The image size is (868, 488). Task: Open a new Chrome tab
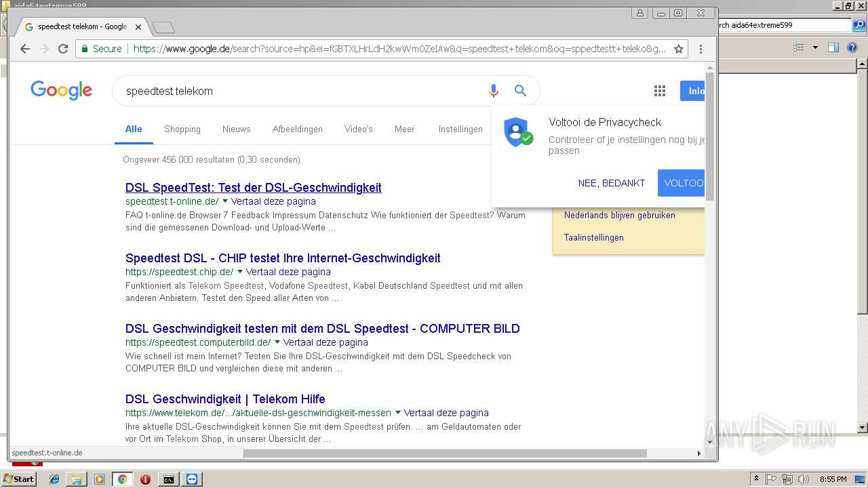pos(163,27)
